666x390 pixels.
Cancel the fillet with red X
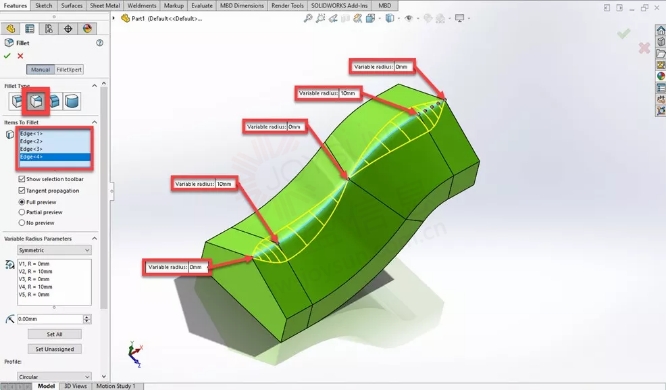[x=20, y=56]
